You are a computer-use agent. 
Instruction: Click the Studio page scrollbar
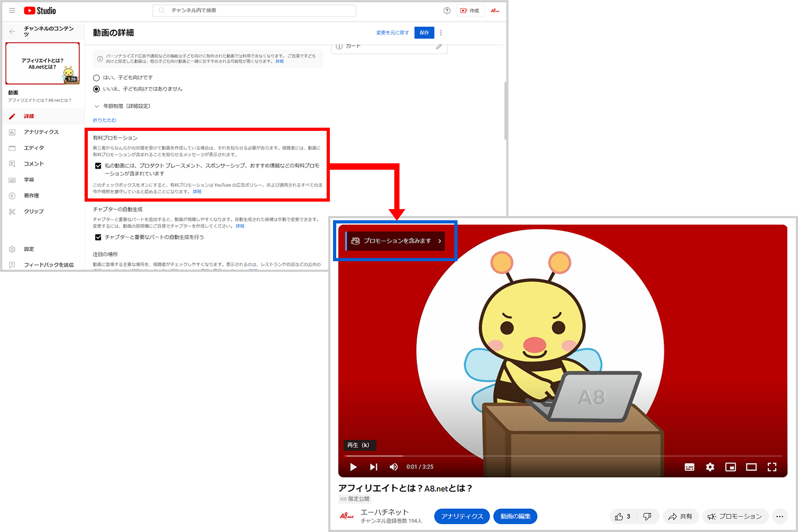pyautogui.click(x=505, y=111)
